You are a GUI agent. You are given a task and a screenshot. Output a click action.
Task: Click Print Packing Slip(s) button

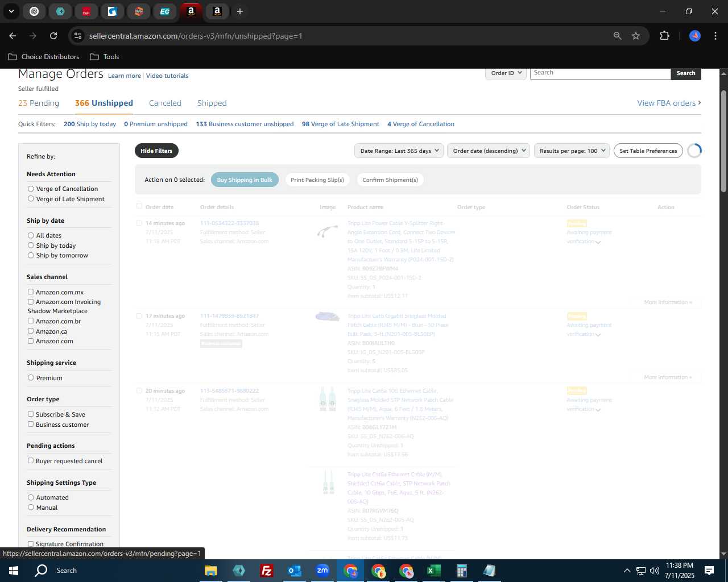tap(317, 180)
